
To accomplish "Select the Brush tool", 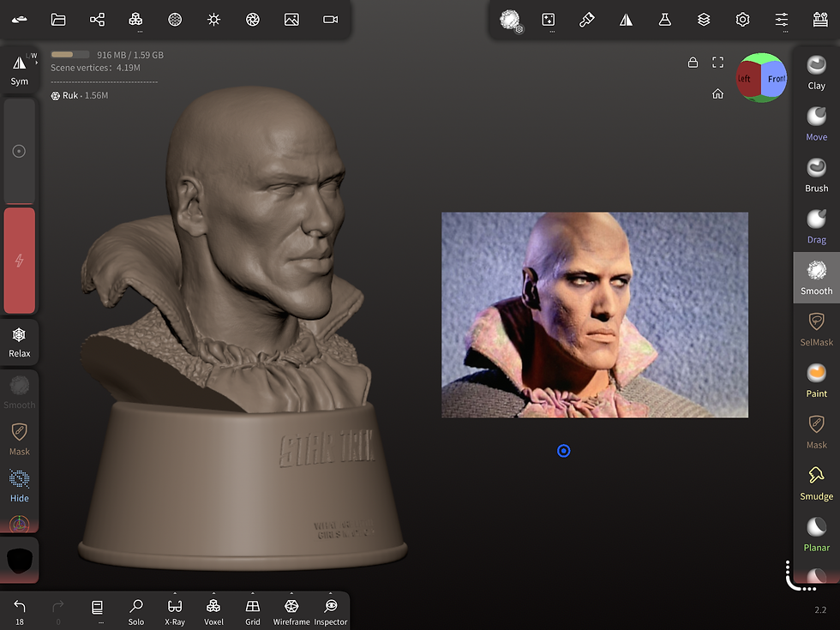I will [816, 176].
